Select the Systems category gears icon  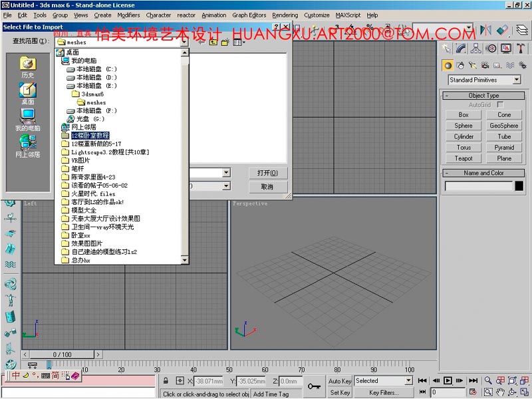pos(523,65)
